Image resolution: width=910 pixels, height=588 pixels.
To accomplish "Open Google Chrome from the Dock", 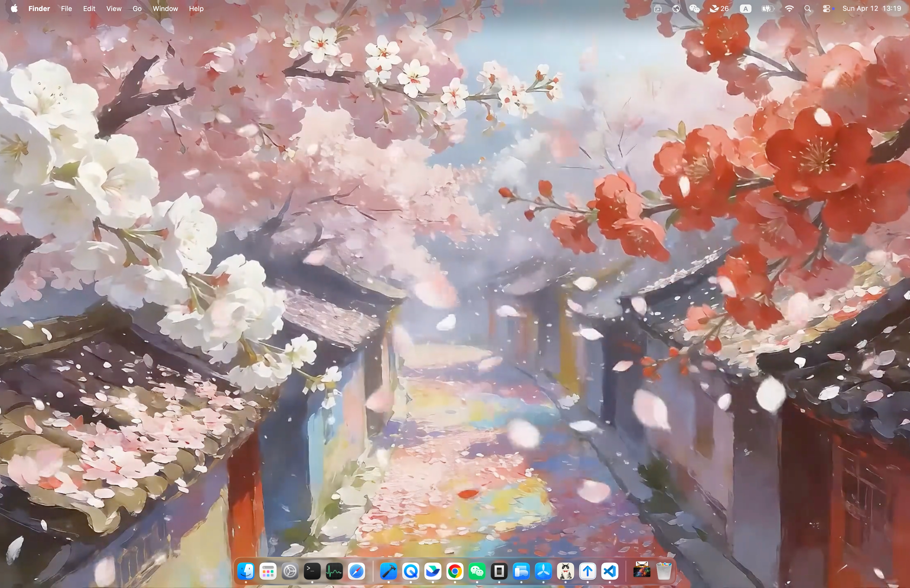I will 455,572.
